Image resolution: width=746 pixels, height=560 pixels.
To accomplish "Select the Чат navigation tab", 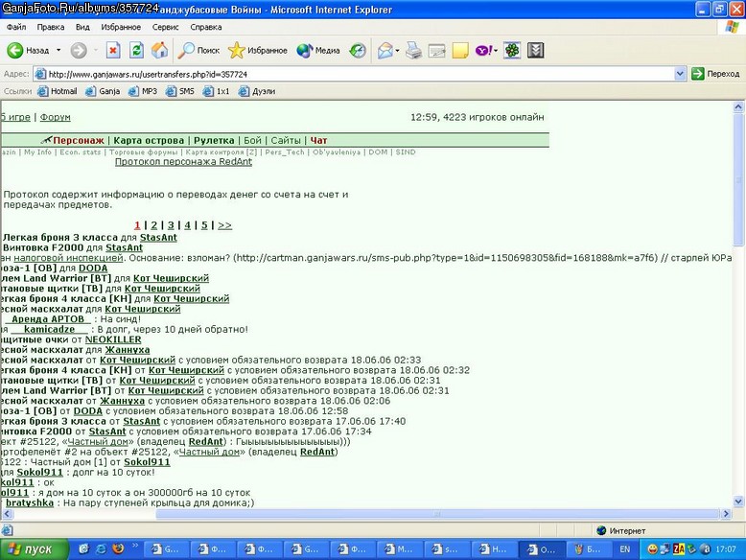I will point(318,140).
